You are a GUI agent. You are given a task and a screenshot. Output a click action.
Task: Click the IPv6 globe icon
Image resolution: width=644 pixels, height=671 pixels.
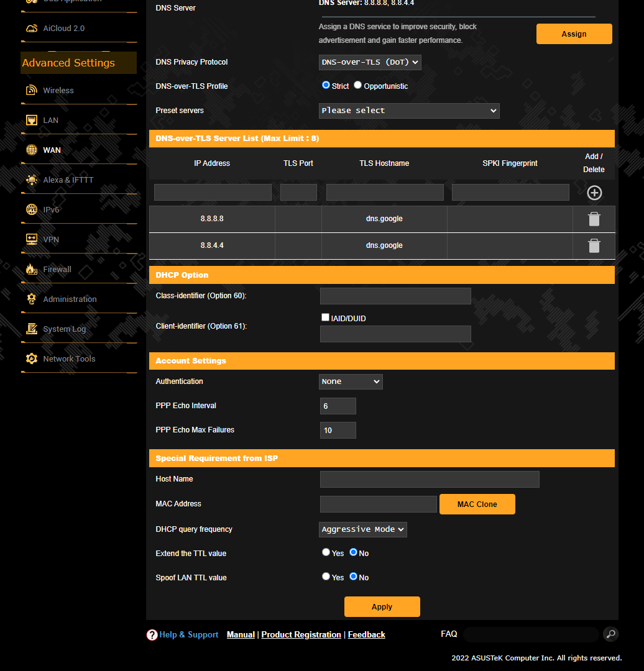[32, 210]
